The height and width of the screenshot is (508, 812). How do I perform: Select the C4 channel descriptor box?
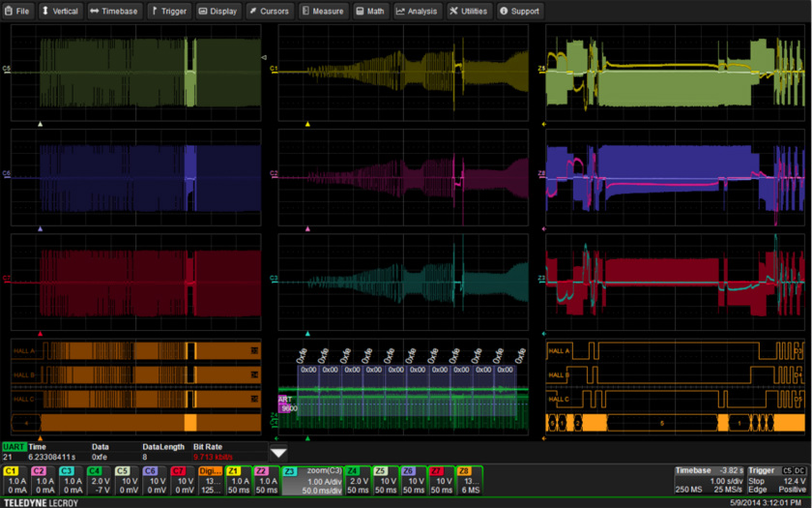(100, 480)
